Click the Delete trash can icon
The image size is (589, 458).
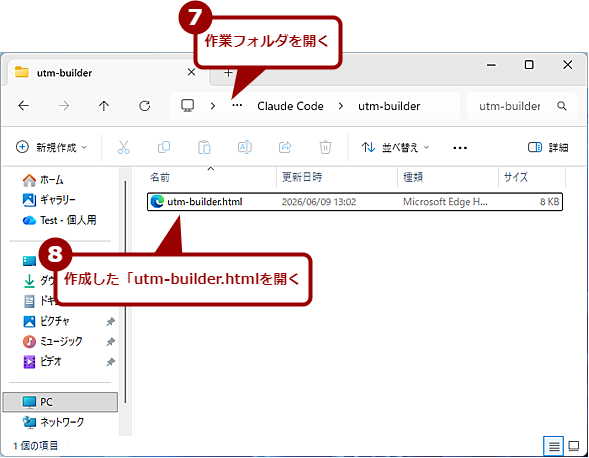pos(325,147)
